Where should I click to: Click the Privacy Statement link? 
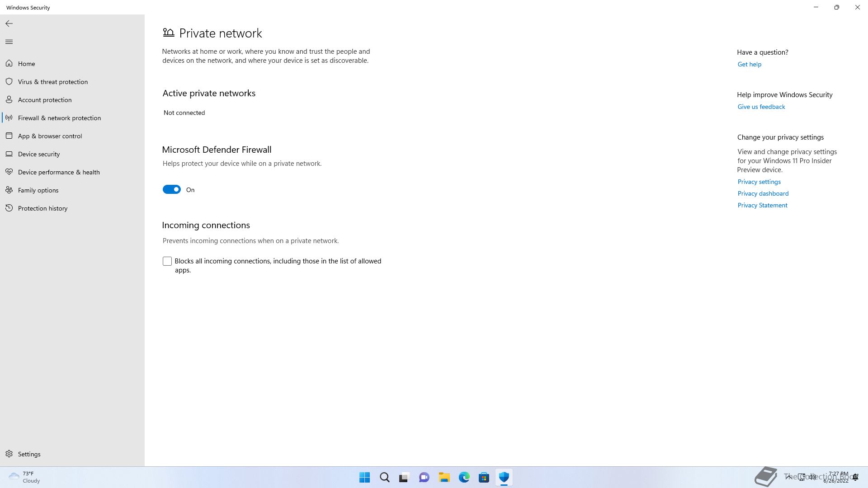click(762, 205)
